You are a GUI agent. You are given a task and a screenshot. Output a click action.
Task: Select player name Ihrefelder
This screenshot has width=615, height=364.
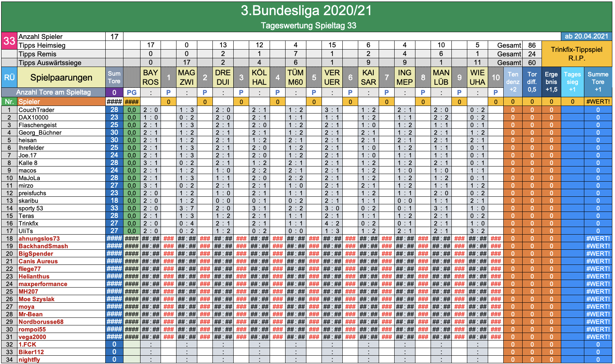[x=31, y=148]
